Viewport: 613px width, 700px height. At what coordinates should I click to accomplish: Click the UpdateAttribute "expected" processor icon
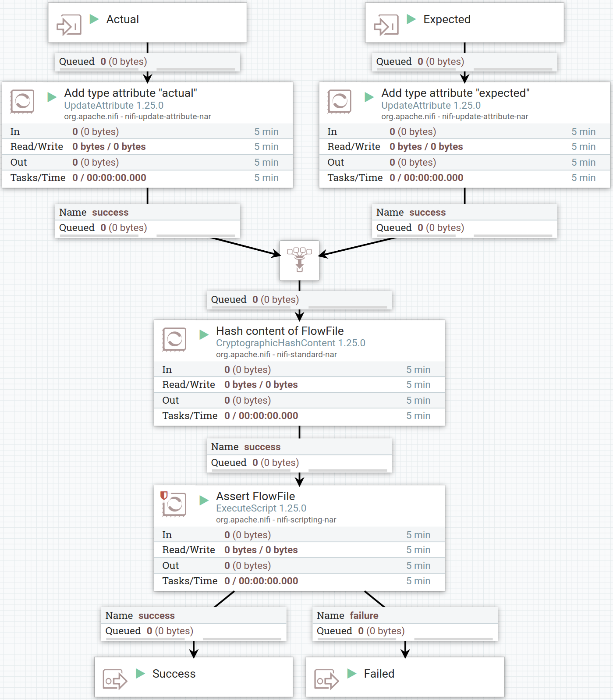click(339, 102)
